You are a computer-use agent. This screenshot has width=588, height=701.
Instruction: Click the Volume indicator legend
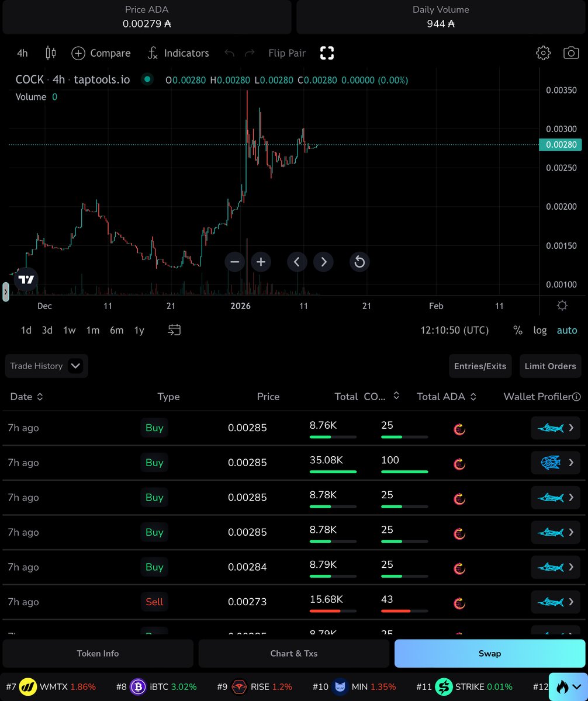tap(36, 97)
